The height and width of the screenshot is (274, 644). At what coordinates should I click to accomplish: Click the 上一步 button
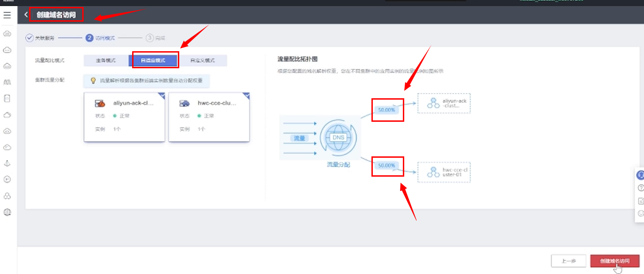(569, 261)
